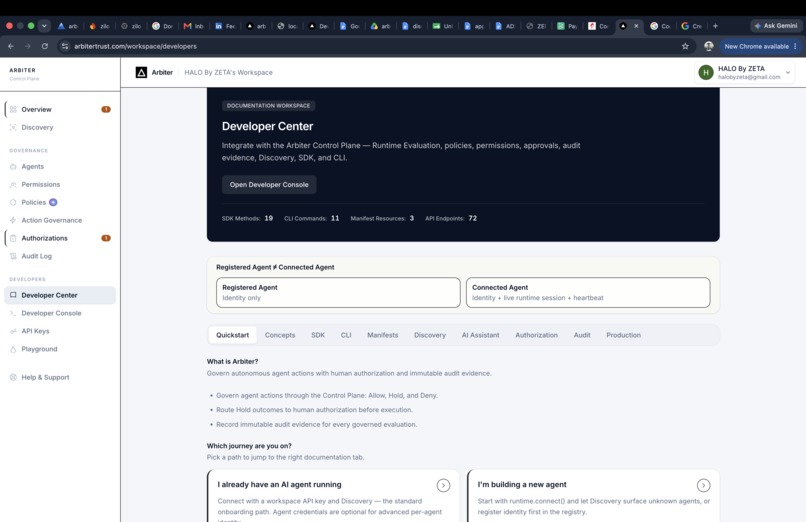The height and width of the screenshot is (522, 806).
Task: Open the Policies page
Action: pyautogui.click(x=60, y=202)
